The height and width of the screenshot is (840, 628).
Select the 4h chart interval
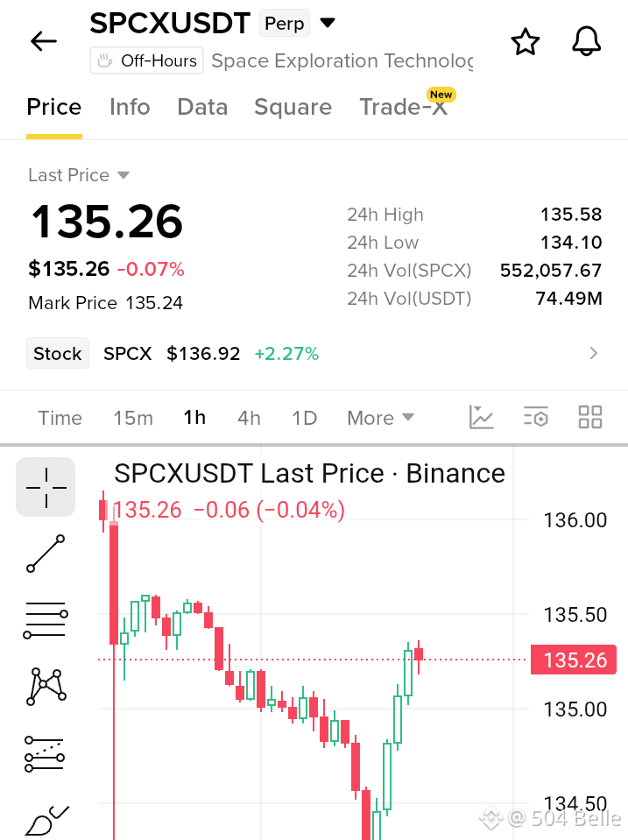point(249,418)
